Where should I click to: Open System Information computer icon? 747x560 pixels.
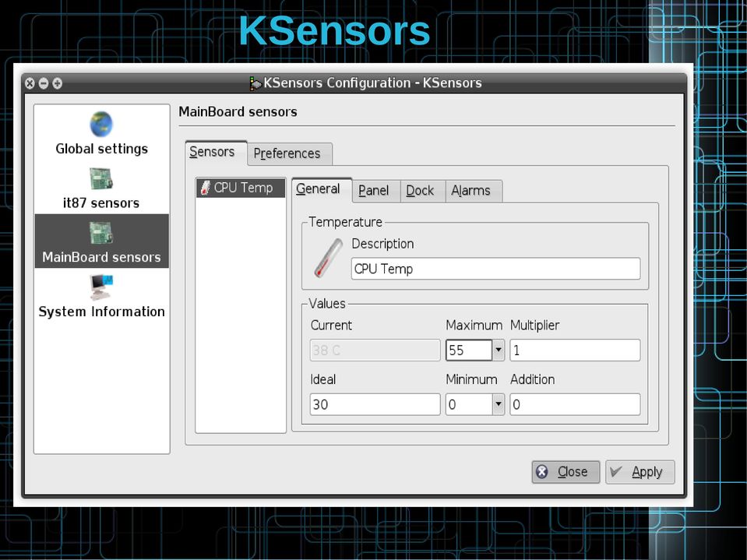tap(101, 287)
